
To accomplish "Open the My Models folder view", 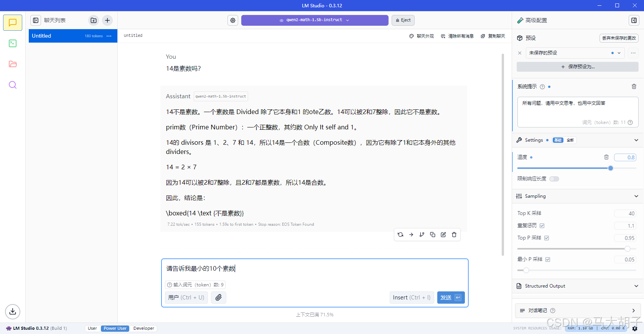I will click(x=13, y=64).
